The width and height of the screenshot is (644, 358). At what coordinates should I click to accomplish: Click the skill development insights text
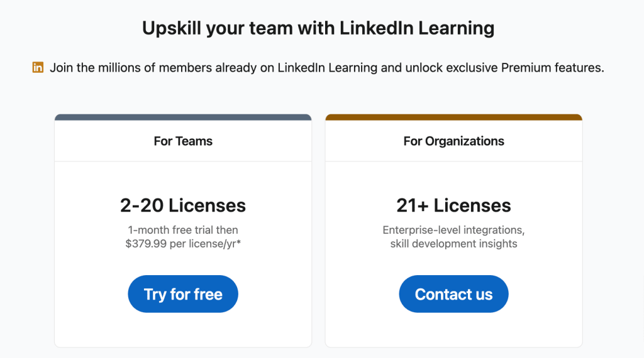[x=454, y=244]
